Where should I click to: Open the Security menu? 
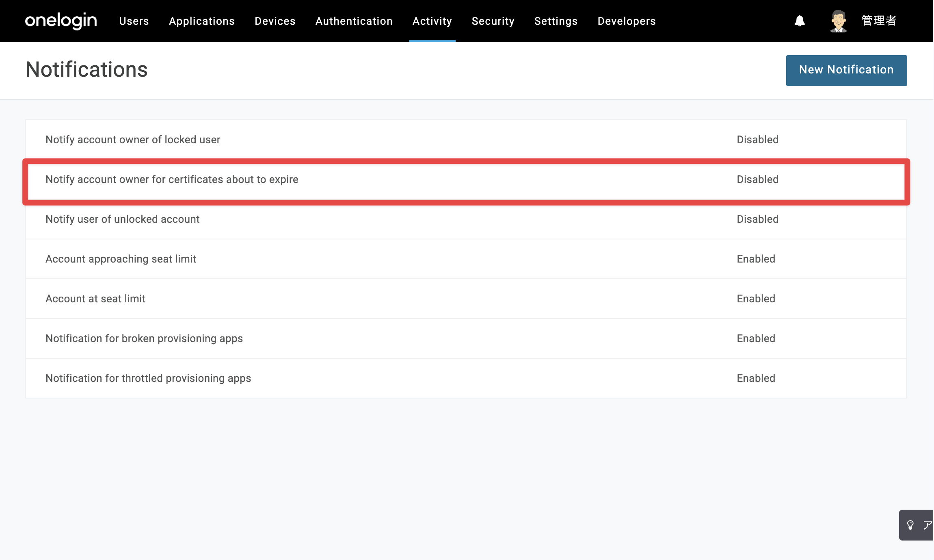pos(493,21)
